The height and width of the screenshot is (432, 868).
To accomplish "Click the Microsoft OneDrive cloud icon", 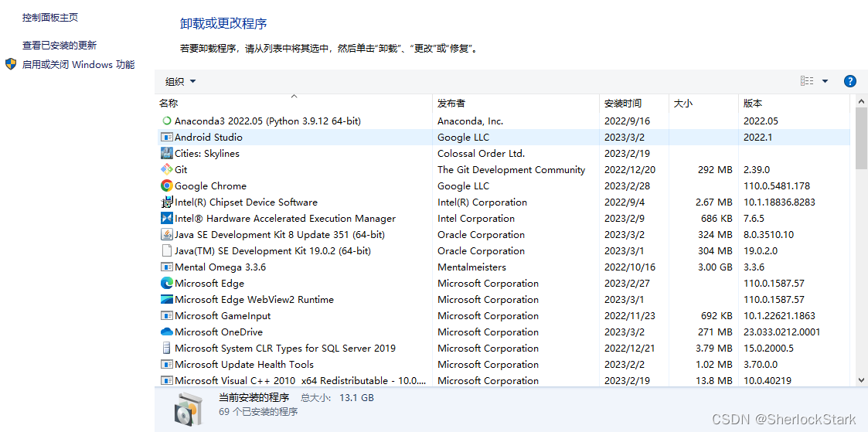I will tap(166, 332).
